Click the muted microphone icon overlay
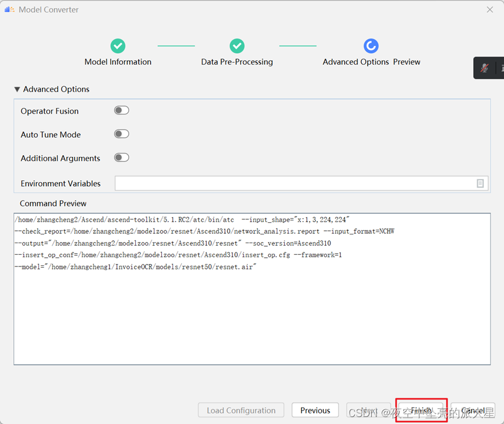 (x=484, y=68)
